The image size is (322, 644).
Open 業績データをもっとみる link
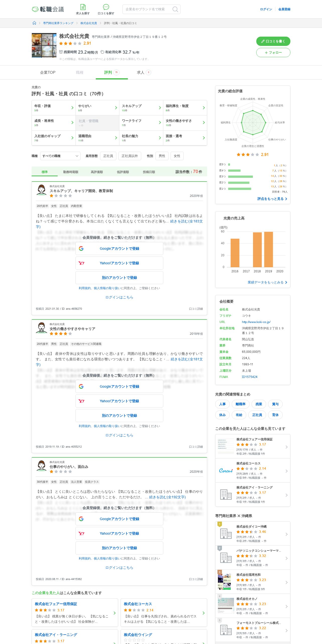(x=267, y=282)
